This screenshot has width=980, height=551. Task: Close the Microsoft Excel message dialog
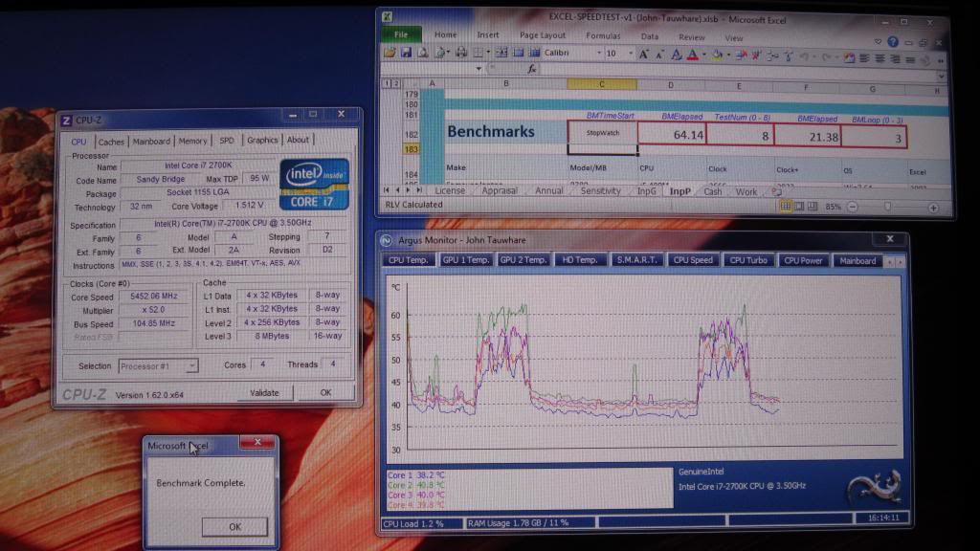point(257,442)
